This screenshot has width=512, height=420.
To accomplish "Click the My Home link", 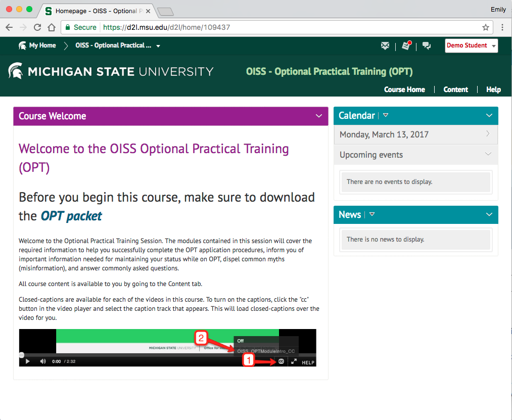I will click(42, 45).
